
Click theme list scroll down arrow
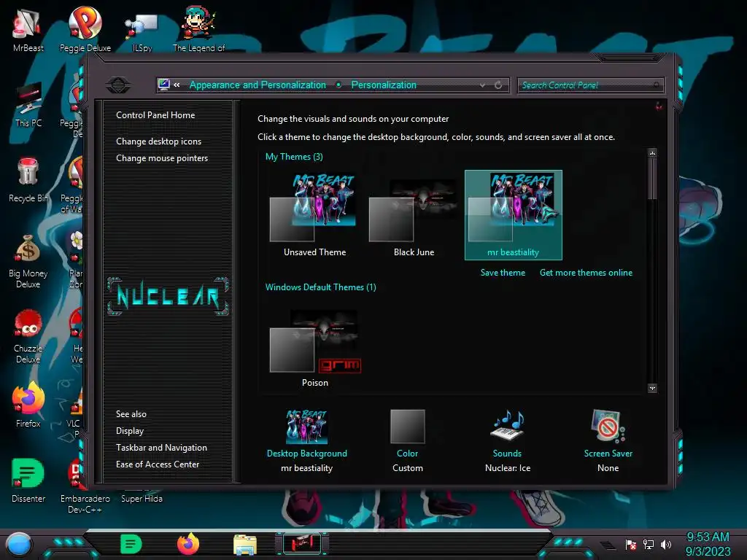point(653,388)
